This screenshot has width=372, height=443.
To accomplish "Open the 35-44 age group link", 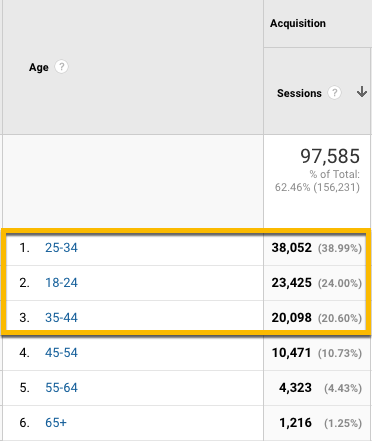I will pyautogui.click(x=61, y=318).
